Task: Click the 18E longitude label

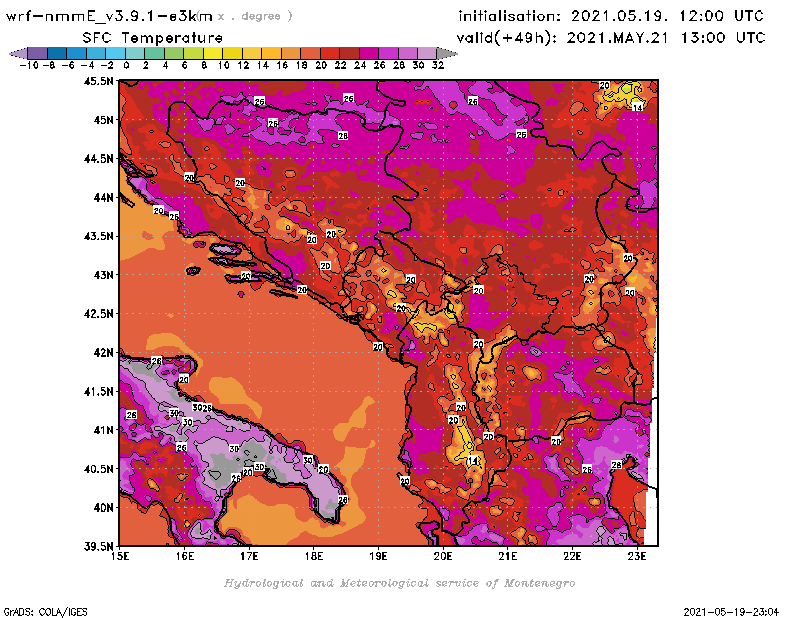Action: coord(314,556)
